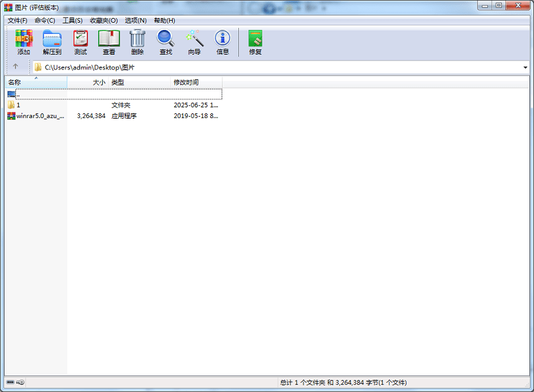
Task: Click the 删除 (Delete) icon
Action: click(x=138, y=41)
